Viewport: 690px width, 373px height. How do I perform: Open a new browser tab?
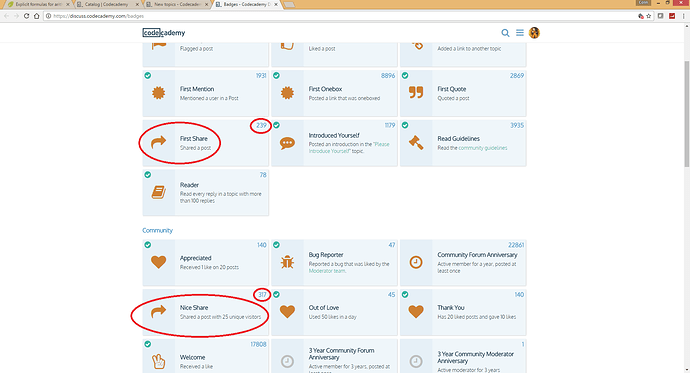click(x=289, y=4)
